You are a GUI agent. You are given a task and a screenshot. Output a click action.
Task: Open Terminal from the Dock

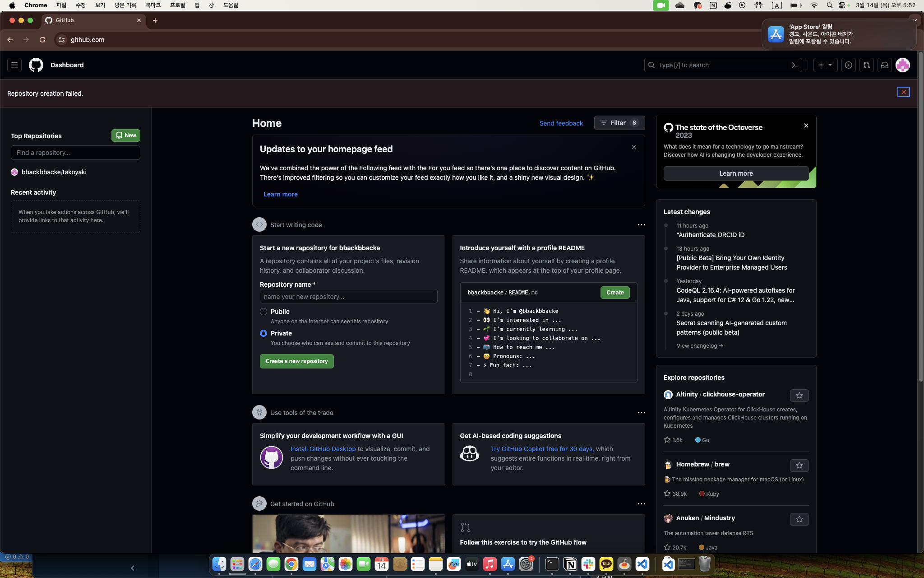click(x=552, y=564)
